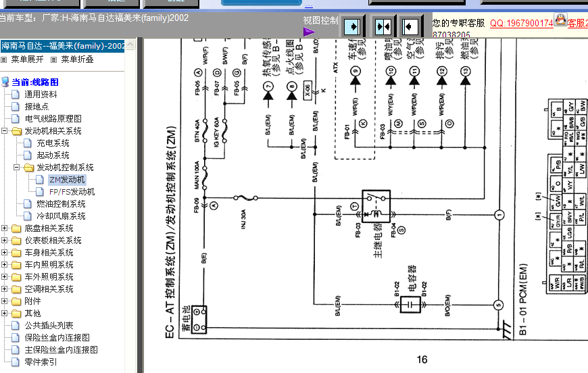Open the QQ:1967900174 support link
588x373 pixels.
tap(521, 23)
